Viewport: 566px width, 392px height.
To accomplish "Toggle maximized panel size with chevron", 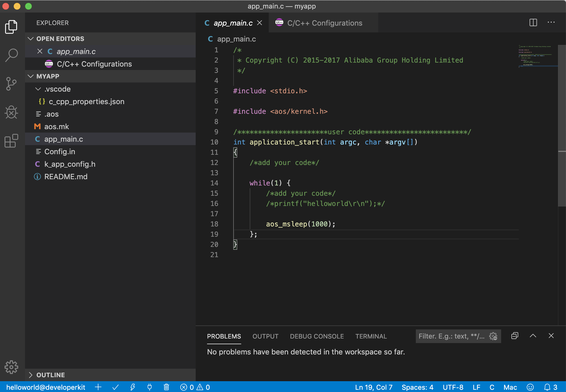I will tap(533, 336).
